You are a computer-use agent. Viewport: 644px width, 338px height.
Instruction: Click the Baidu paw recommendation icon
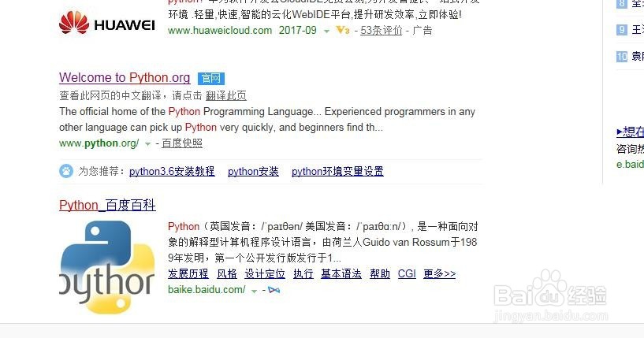click(66, 171)
